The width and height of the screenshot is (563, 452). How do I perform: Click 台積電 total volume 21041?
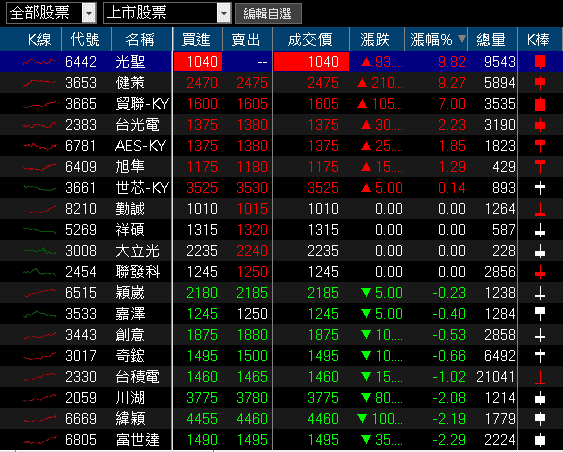[x=496, y=377]
